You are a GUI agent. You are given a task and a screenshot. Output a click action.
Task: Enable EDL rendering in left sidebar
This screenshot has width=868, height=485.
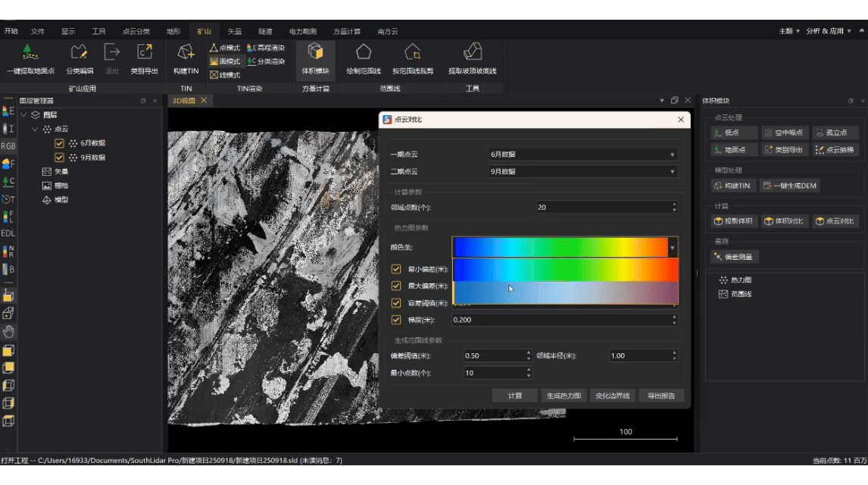pyautogui.click(x=8, y=233)
